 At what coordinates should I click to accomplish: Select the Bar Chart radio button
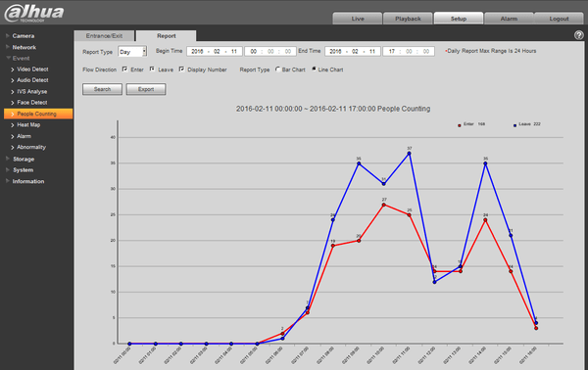277,69
